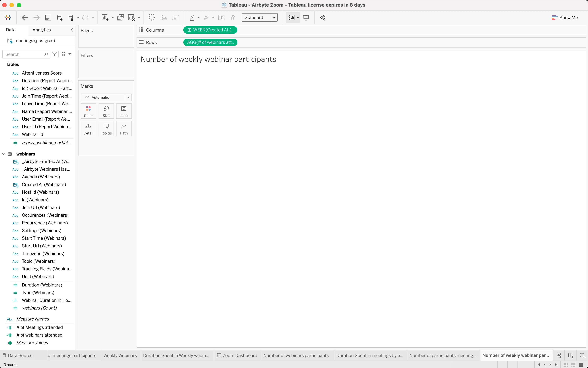Click the Swap Rows and Columns icon
The height and width of the screenshot is (368, 588).
[152, 18]
